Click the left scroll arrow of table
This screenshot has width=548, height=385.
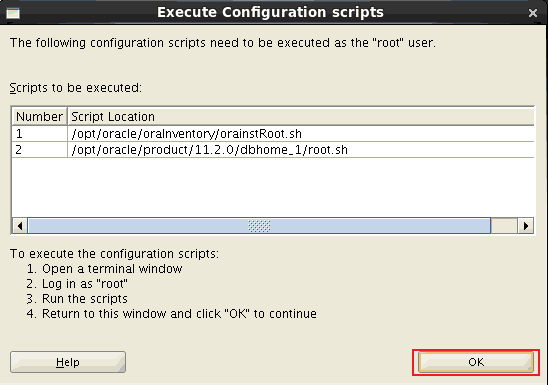pyautogui.click(x=20, y=226)
